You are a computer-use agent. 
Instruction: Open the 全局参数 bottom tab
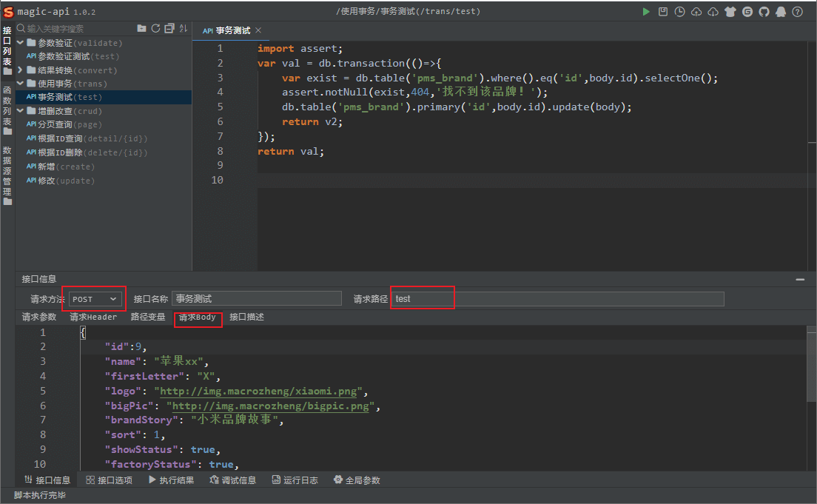357,480
